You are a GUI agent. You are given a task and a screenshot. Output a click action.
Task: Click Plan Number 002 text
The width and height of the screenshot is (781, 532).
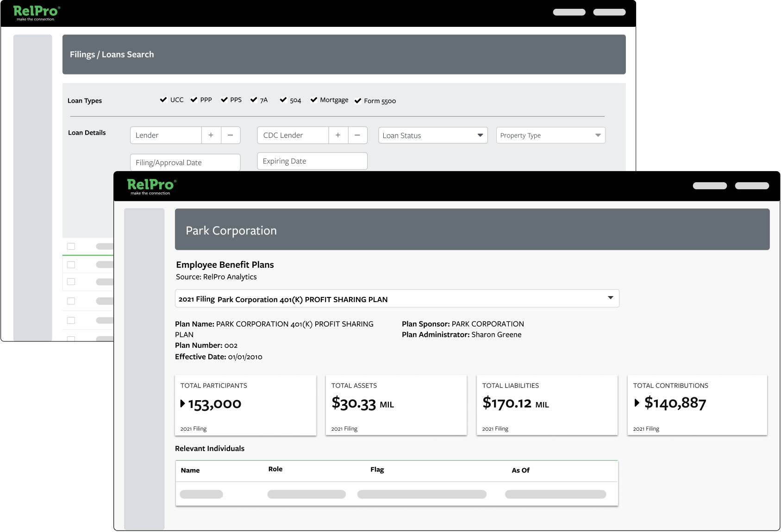(x=206, y=345)
